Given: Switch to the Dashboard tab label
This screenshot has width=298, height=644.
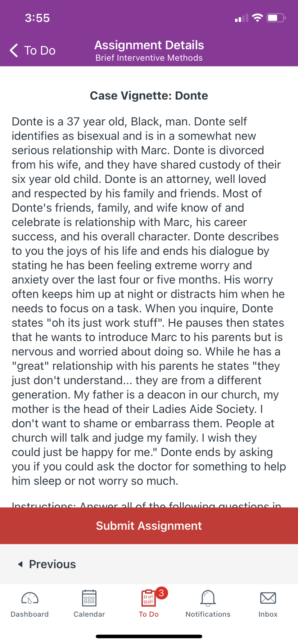Looking at the screenshot, I should pyautogui.click(x=30, y=614).
